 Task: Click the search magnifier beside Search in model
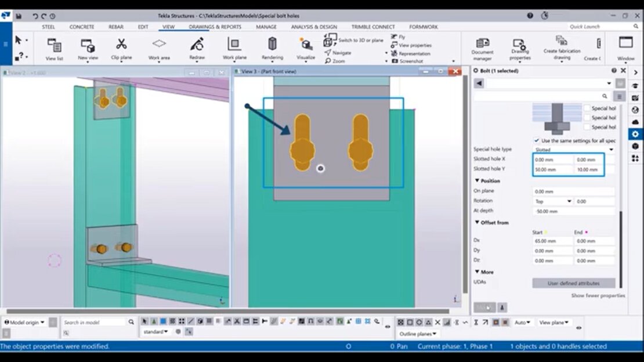pos(131,322)
